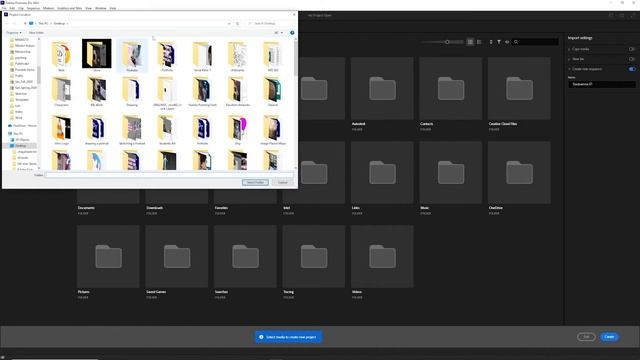Refresh the Desktop folder listing in the dialog
This screenshot has height=360, width=640.
(x=238, y=24)
